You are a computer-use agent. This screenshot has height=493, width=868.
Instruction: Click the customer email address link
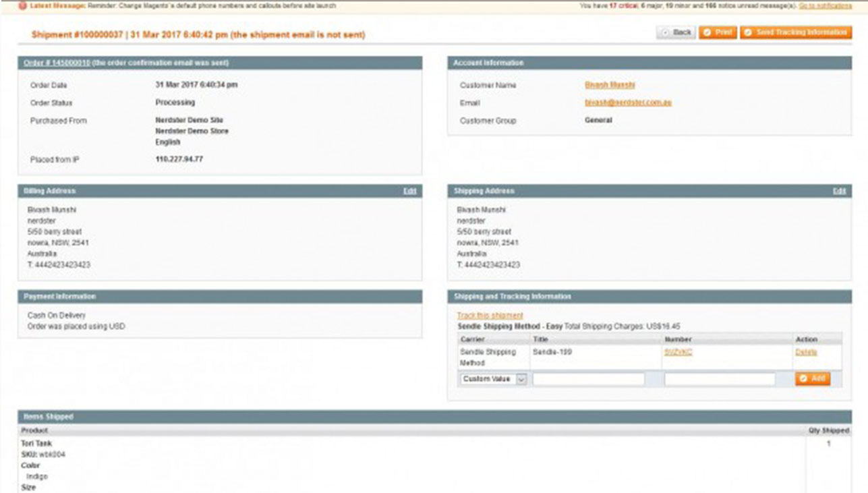click(x=628, y=103)
